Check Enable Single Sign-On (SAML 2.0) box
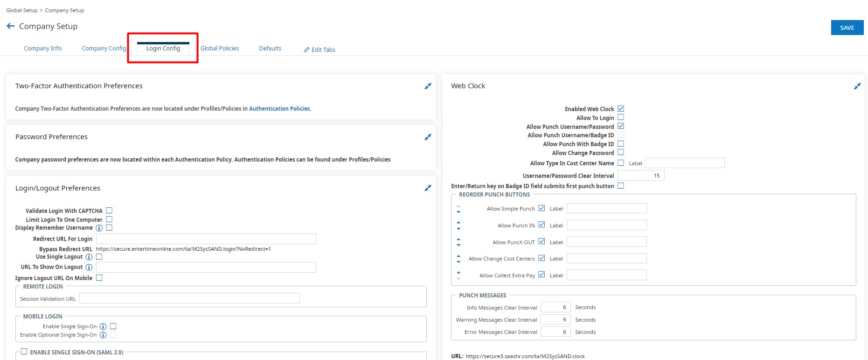 coord(24,352)
